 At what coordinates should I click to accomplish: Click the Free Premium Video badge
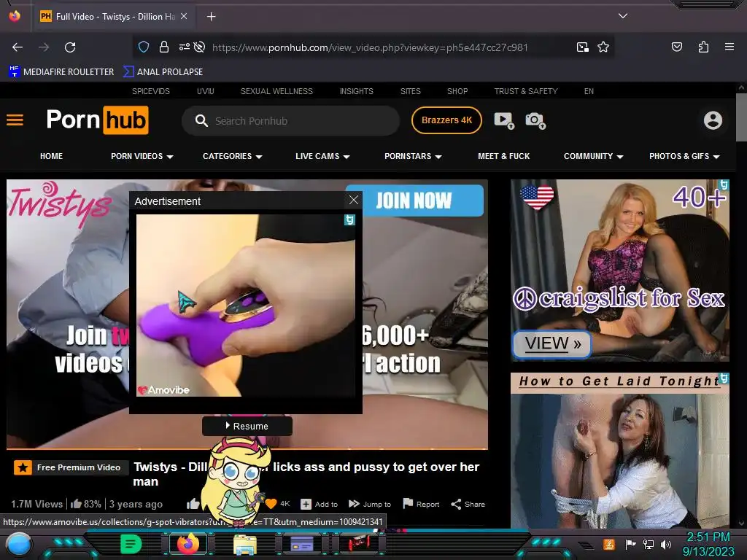click(71, 467)
